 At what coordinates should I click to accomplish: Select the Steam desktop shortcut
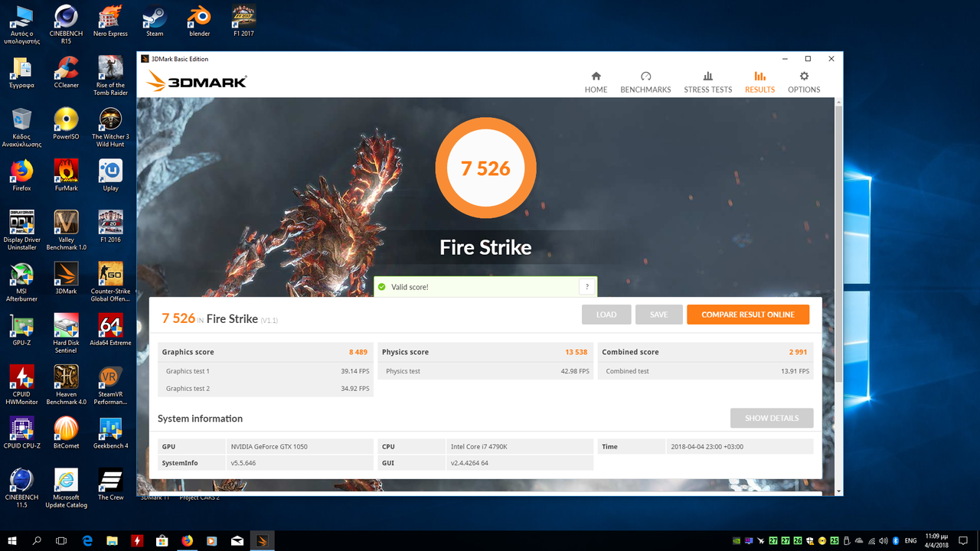pyautogui.click(x=155, y=21)
